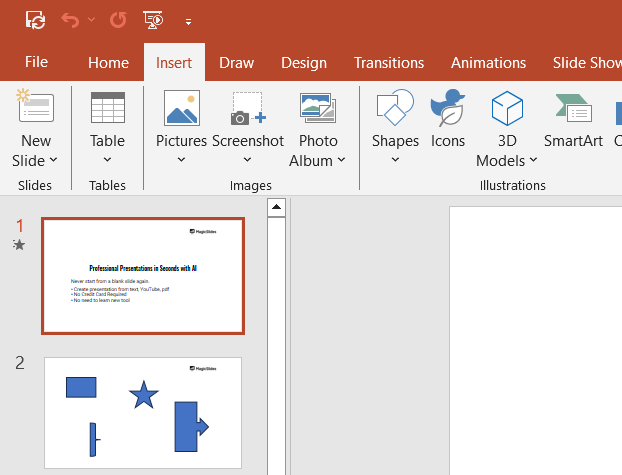
Task: Start slideshow from beginning icon
Action: 153,20
